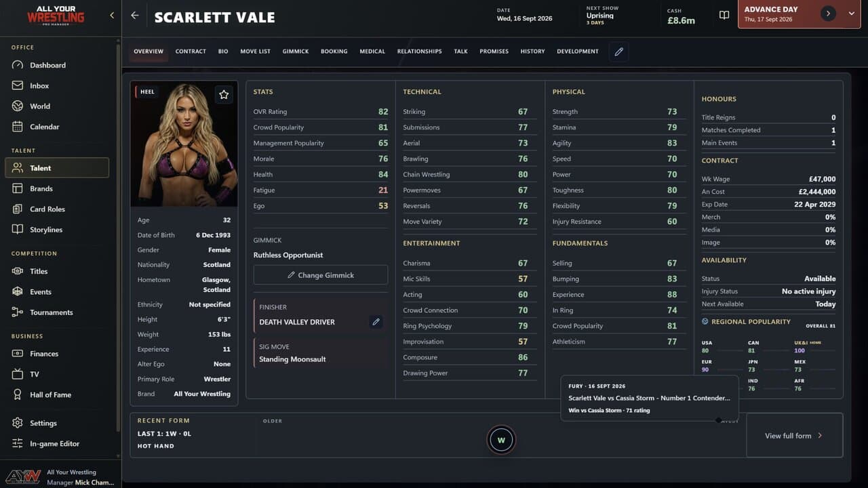Click Scarlett Vale's portrait photo
This screenshot has height=488, width=868.
pyautogui.click(x=184, y=144)
